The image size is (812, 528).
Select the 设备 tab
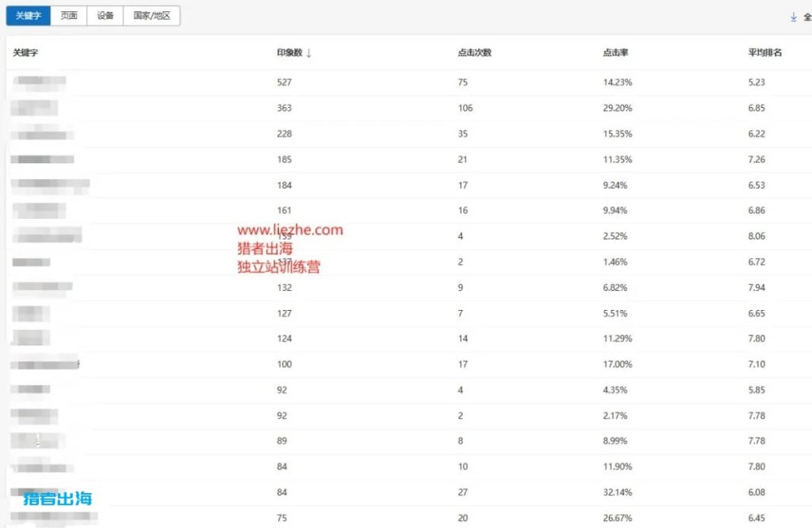pos(105,16)
